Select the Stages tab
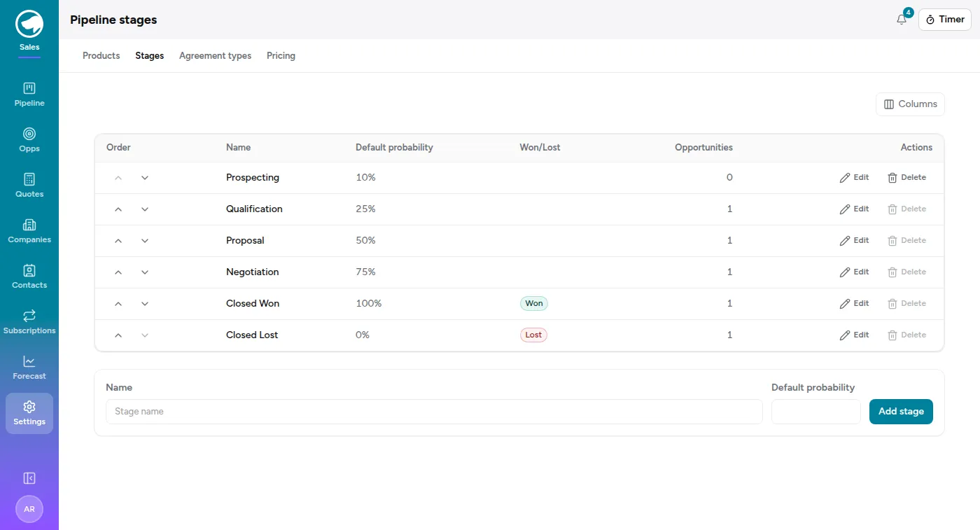Image resolution: width=980 pixels, height=530 pixels. coord(150,56)
